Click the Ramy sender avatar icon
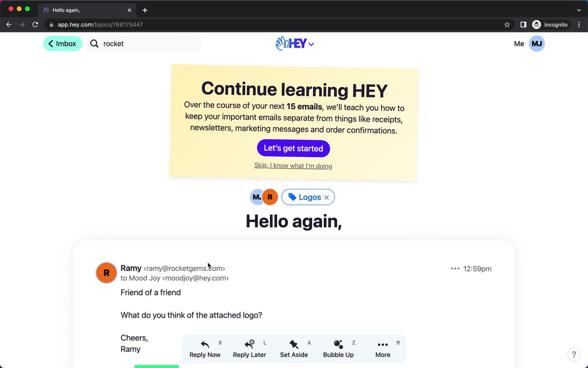 [x=106, y=273]
